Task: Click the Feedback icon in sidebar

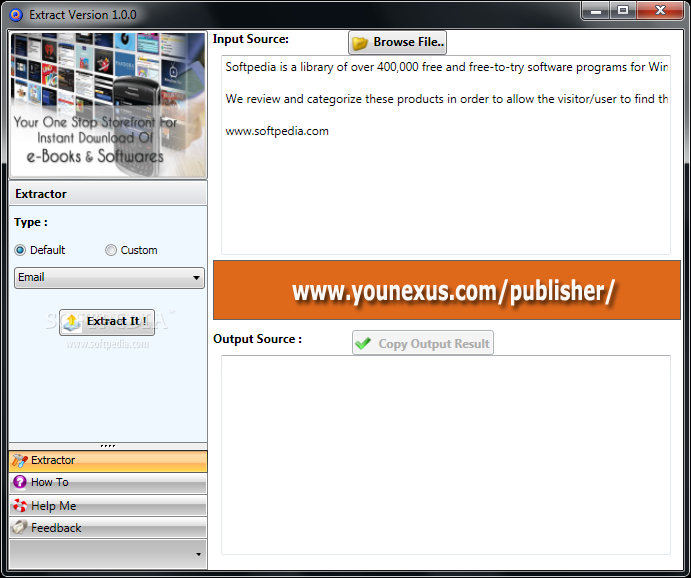Action: coord(19,527)
